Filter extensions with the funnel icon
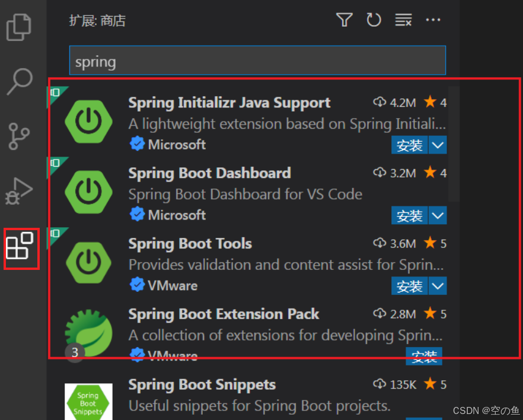The height and width of the screenshot is (420, 523). coord(344,20)
